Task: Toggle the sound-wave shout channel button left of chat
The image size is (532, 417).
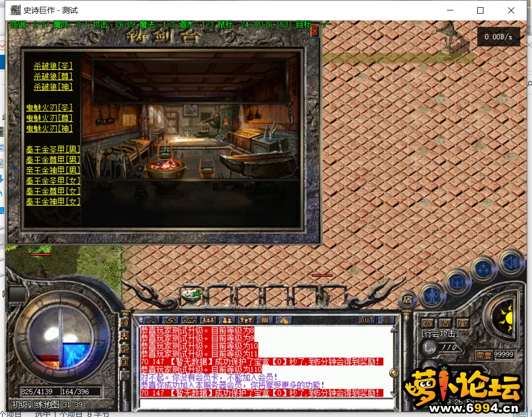Action: click(x=125, y=323)
